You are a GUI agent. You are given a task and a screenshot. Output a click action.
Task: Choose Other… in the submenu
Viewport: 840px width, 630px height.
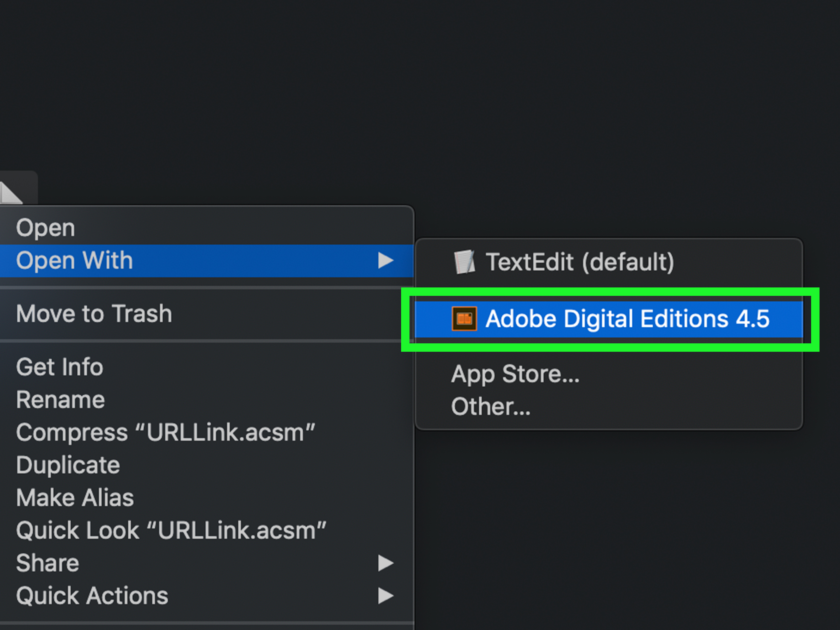point(609,407)
